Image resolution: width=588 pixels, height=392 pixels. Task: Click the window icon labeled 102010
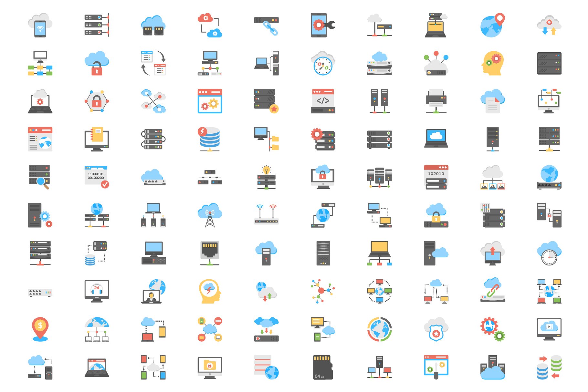[436, 177]
